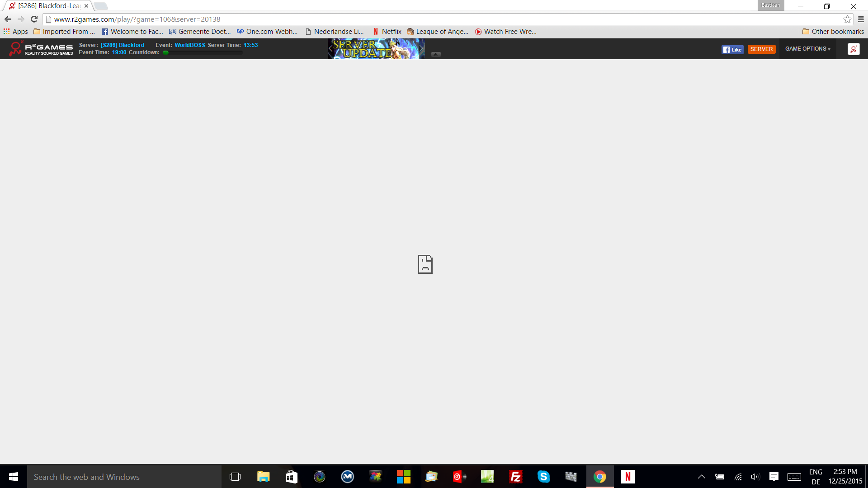Viewport: 868px width, 488px height.
Task: Reload the page
Action: coord(34,19)
